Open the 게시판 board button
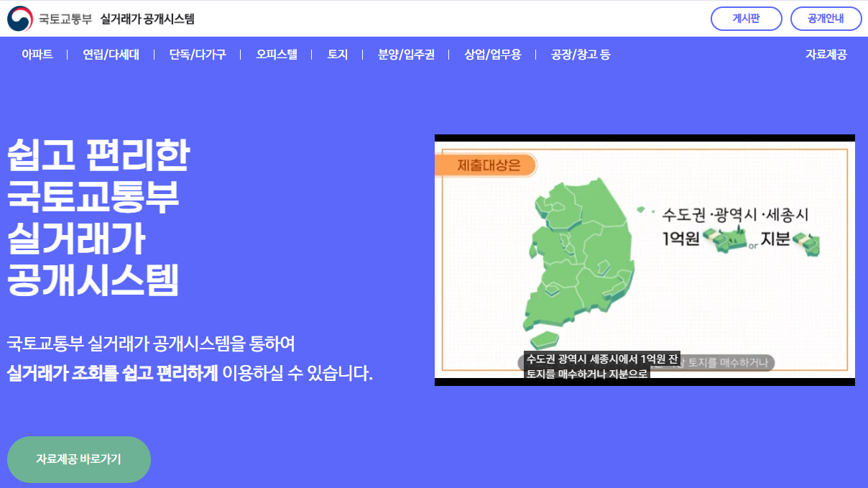 tap(746, 19)
